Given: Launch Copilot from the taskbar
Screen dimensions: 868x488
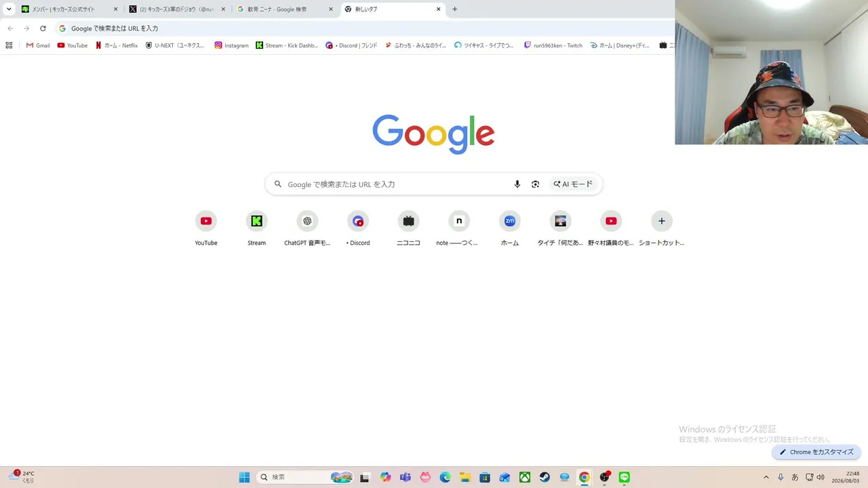Looking at the screenshot, I should click(386, 477).
